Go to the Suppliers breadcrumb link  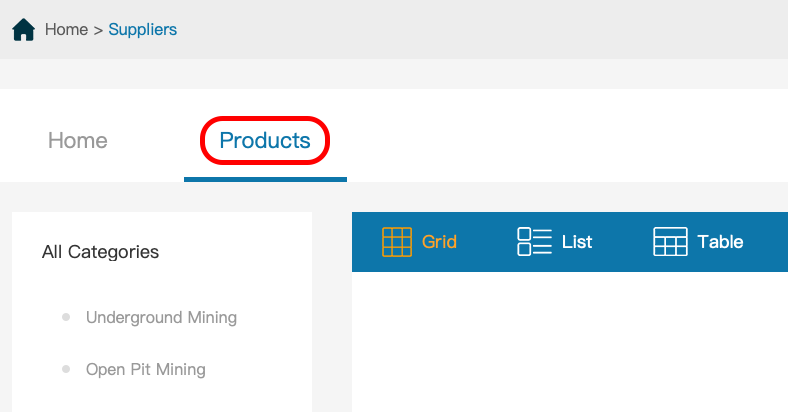click(x=143, y=30)
